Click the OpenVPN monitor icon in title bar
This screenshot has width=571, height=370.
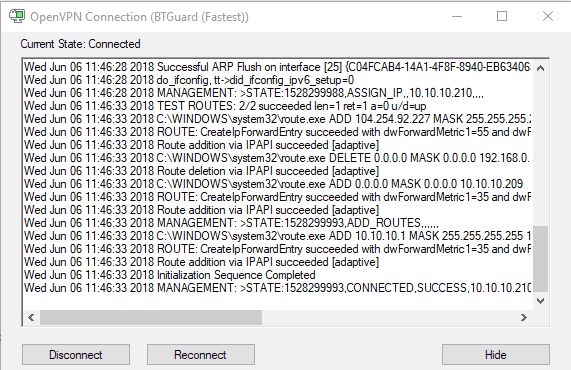(17, 16)
